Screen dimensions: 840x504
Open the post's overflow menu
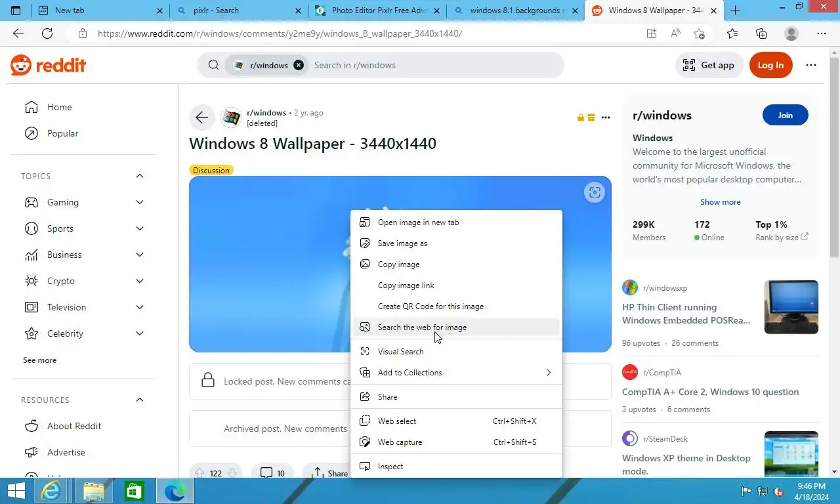[x=606, y=117]
